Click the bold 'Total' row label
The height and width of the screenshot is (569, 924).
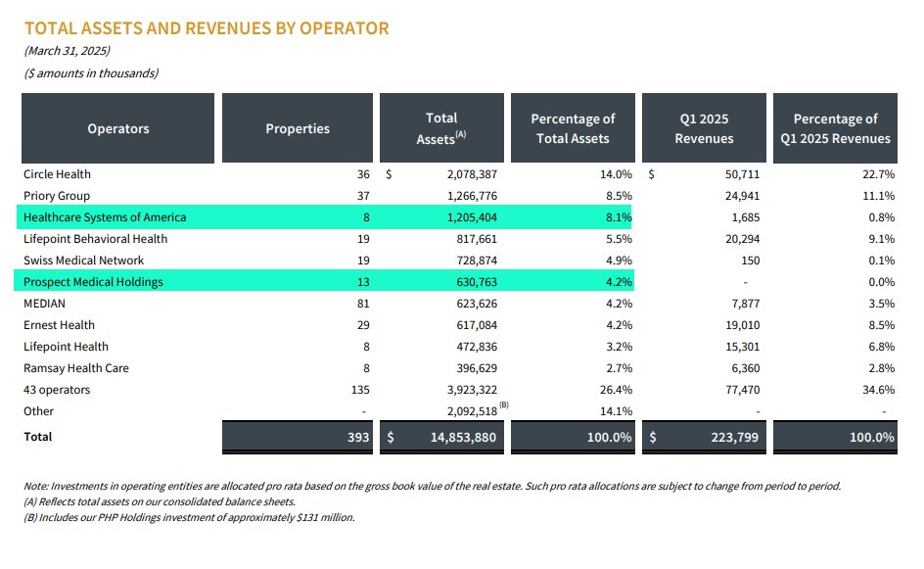click(38, 437)
